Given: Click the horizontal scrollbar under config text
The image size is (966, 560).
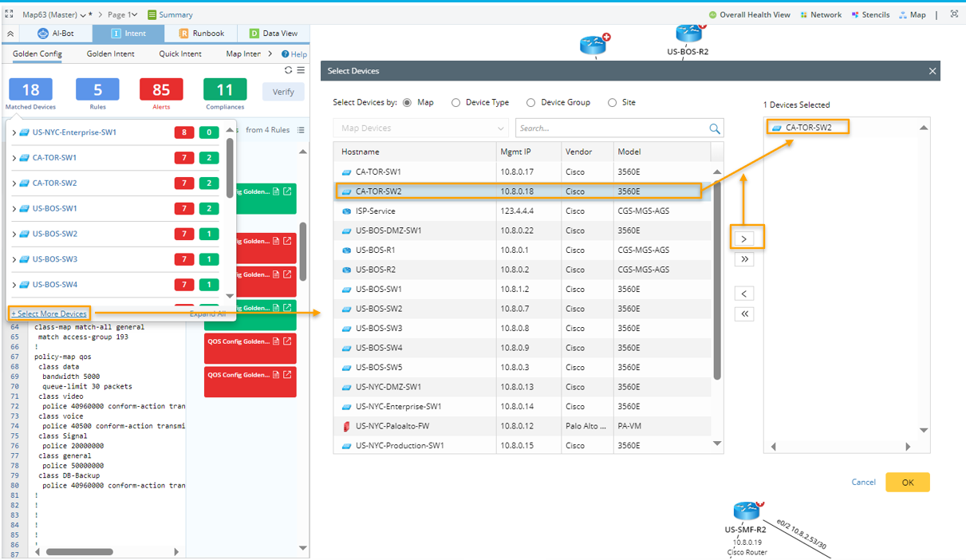Looking at the screenshot, I should click(80, 551).
